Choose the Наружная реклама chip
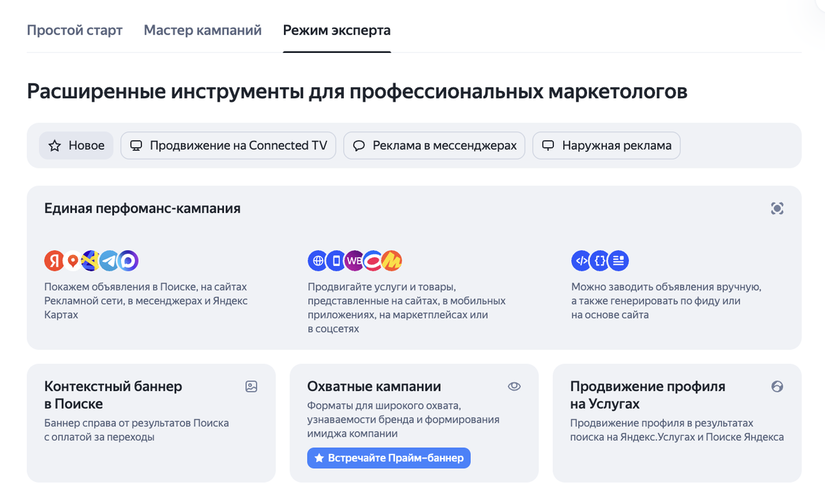Viewport: 825px width, 504px height. pyautogui.click(x=606, y=146)
